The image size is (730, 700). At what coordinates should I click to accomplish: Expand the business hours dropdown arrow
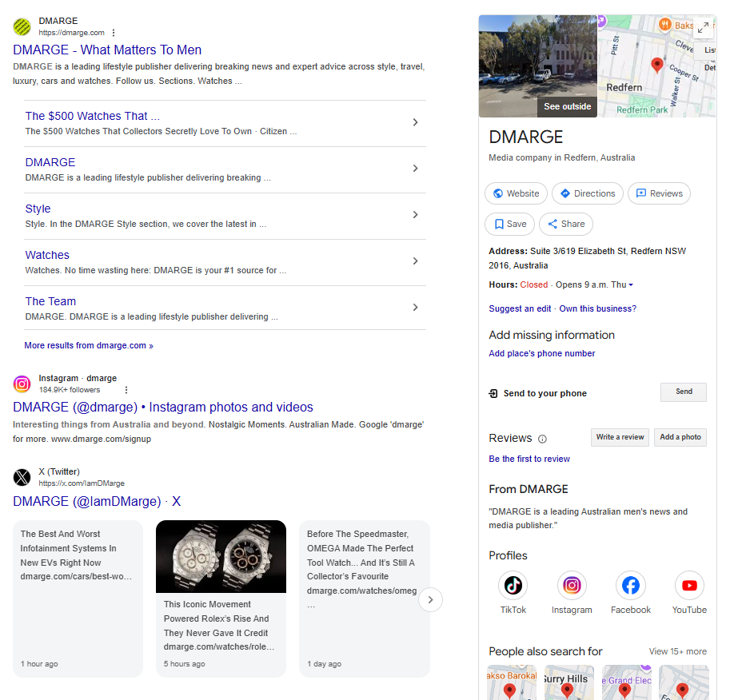[631, 284]
